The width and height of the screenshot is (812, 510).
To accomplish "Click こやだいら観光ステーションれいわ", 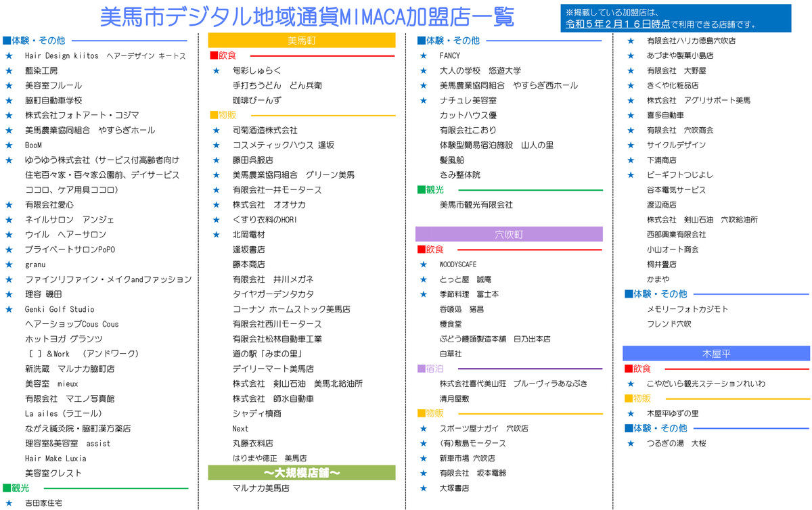I will point(706,384).
